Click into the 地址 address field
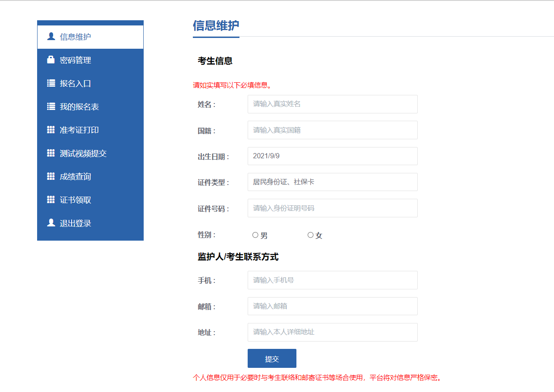The height and width of the screenshot is (392, 554). point(333,332)
